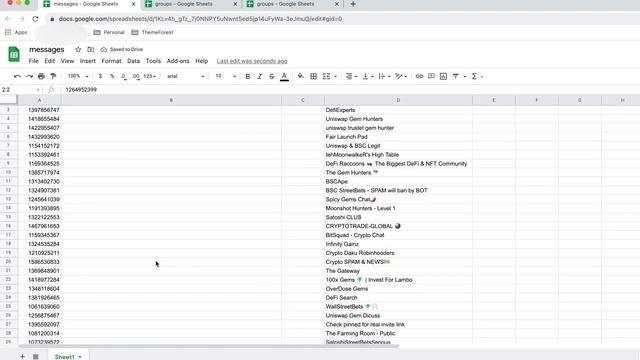This screenshot has width=640, height=360.
Task: Open the fill color picker
Action: [301, 76]
